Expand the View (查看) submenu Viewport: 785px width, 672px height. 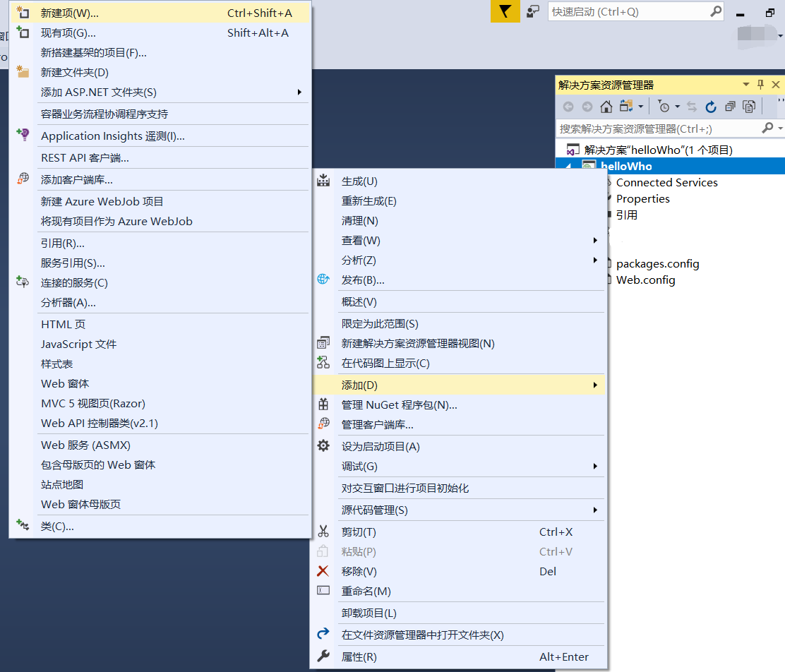595,241
